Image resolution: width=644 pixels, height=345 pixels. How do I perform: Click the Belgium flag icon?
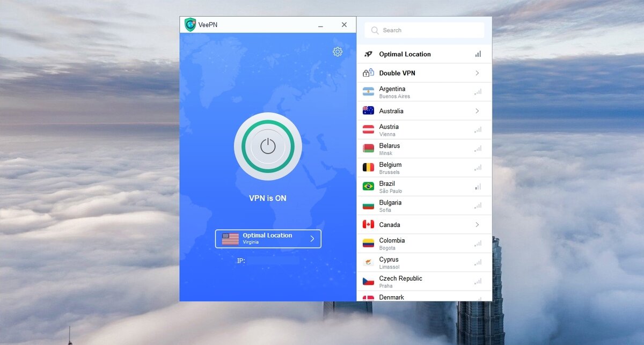368,167
